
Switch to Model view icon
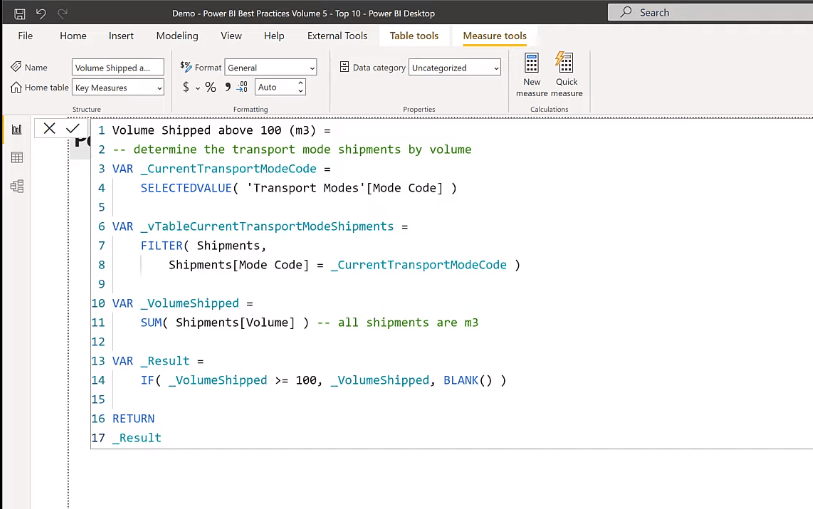click(17, 186)
